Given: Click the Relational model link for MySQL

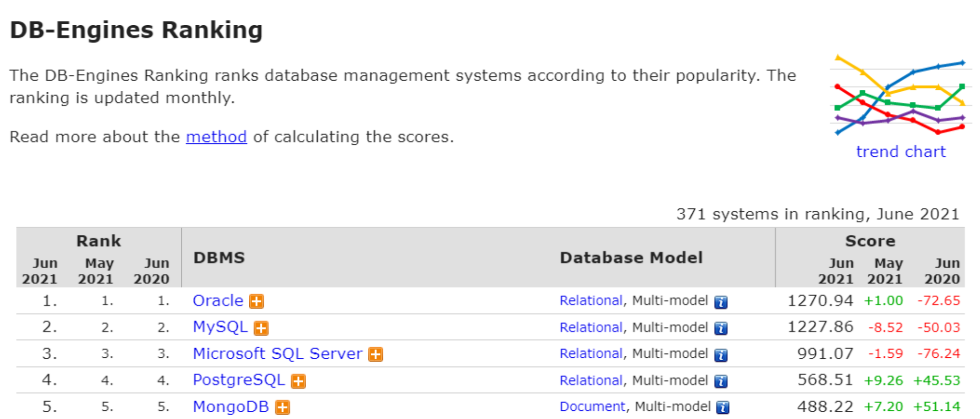Looking at the screenshot, I should click(591, 327).
